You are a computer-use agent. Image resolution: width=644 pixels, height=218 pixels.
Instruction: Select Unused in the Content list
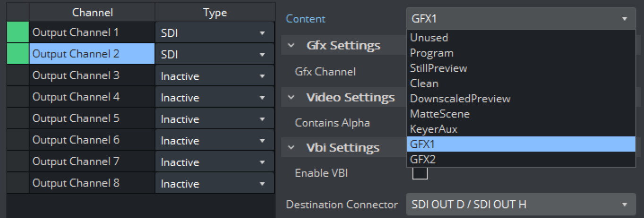click(429, 37)
